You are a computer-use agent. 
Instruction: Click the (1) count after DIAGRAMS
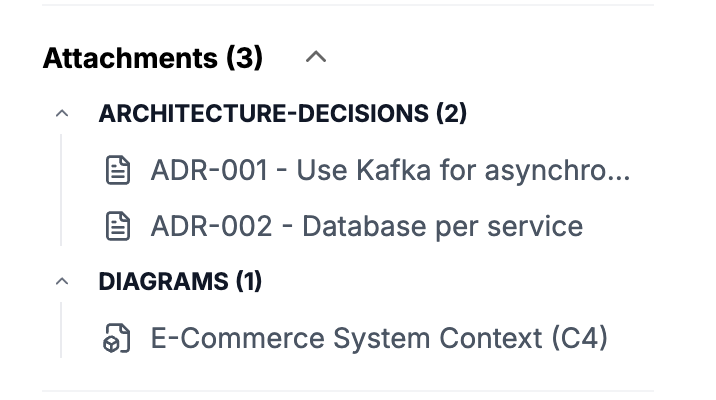[248, 282]
